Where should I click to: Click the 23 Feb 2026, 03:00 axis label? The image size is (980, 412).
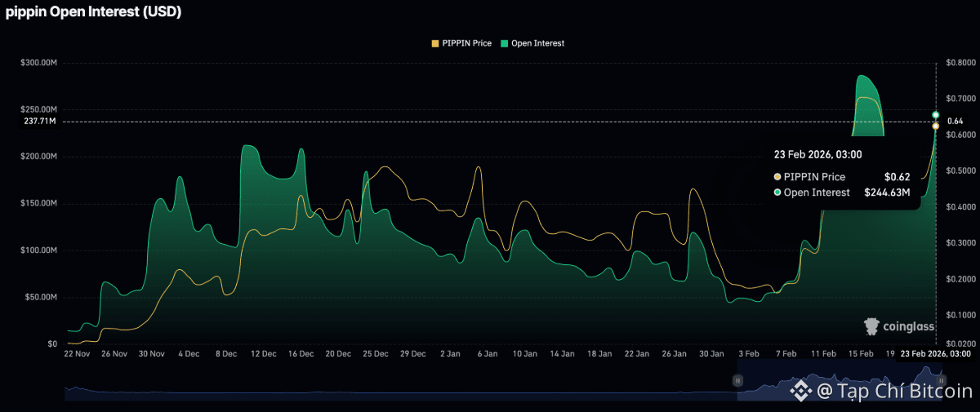(935, 354)
